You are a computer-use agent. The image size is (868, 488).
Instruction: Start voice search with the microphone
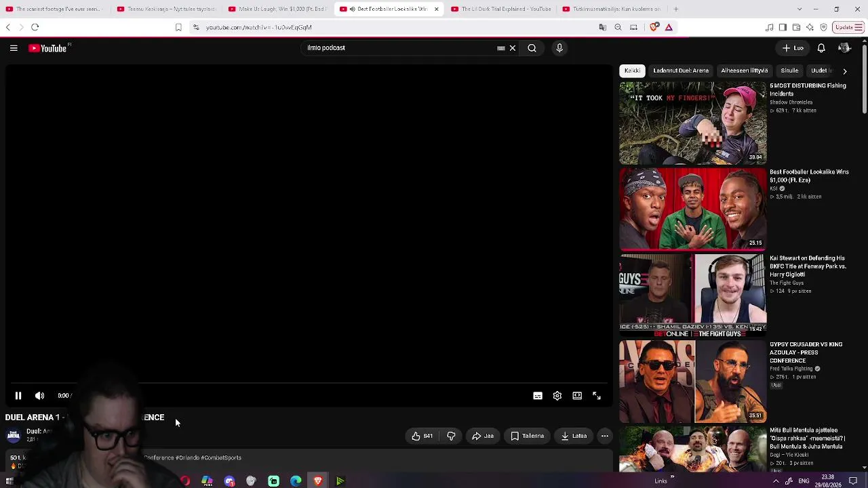tap(559, 48)
